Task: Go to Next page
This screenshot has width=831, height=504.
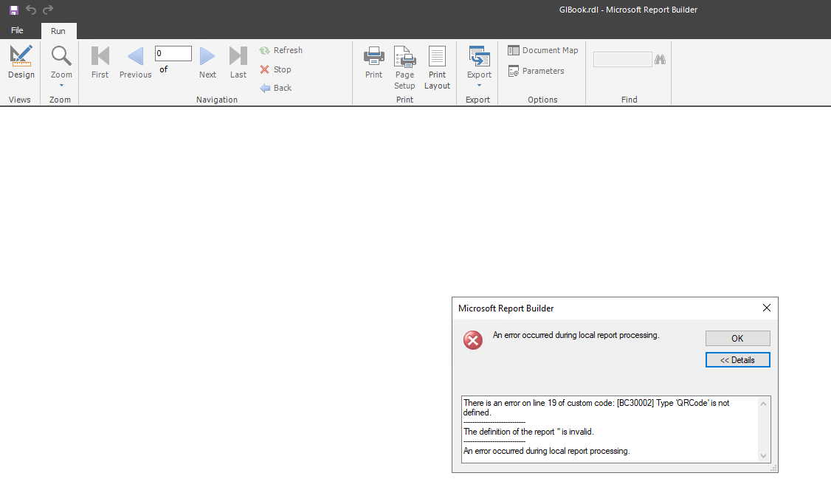Action: click(207, 63)
